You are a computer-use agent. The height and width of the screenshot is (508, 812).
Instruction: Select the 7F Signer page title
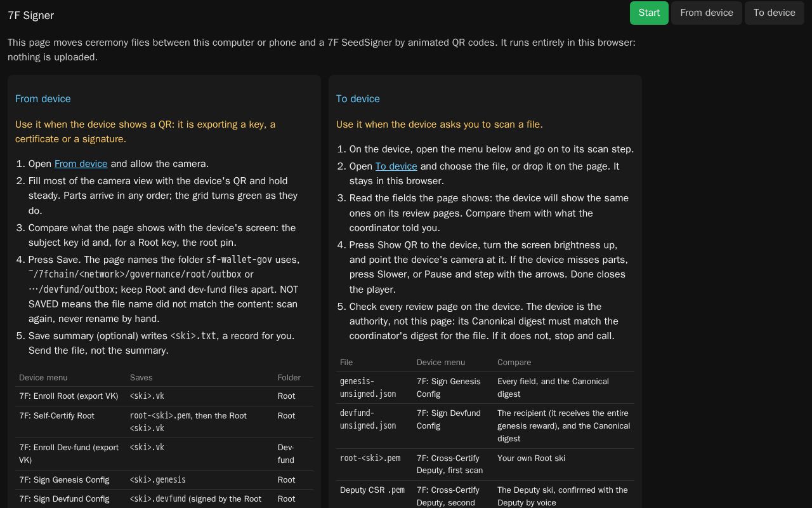(x=31, y=15)
